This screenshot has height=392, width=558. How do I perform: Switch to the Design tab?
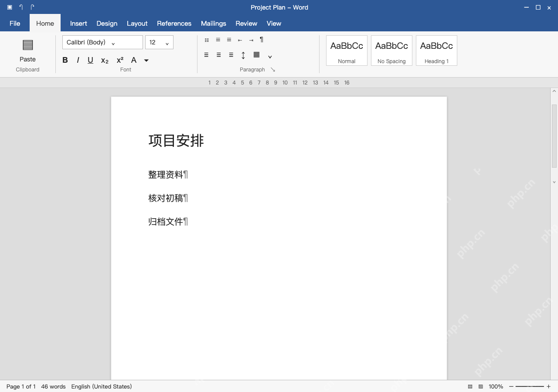(x=107, y=24)
